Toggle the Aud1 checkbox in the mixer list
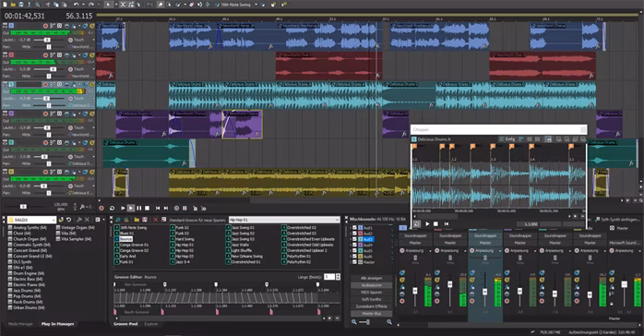Image resolution: width=644 pixels, height=336 pixels. tap(354, 228)
